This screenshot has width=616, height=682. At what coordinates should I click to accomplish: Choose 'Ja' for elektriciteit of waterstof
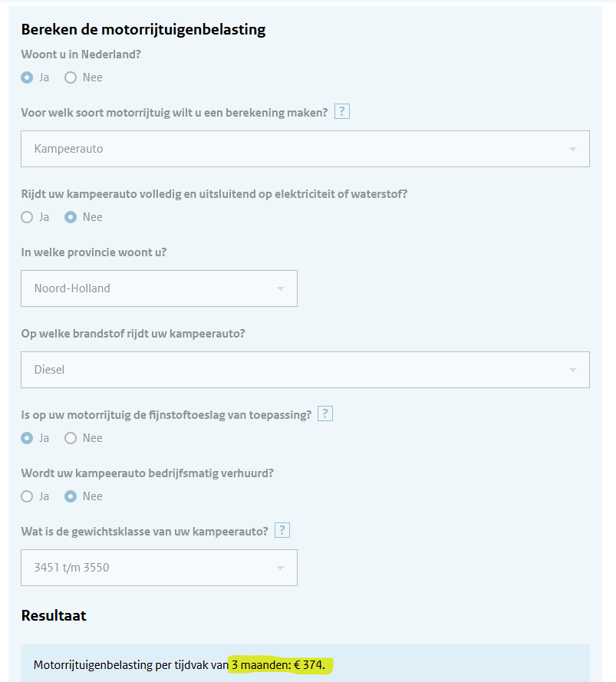[28, 217]
